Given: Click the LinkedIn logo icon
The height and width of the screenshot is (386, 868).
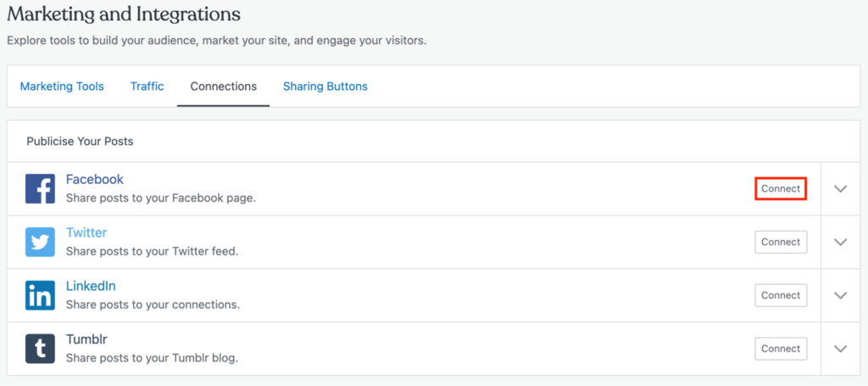Looking at the screenshot, I should coord(40,295).
